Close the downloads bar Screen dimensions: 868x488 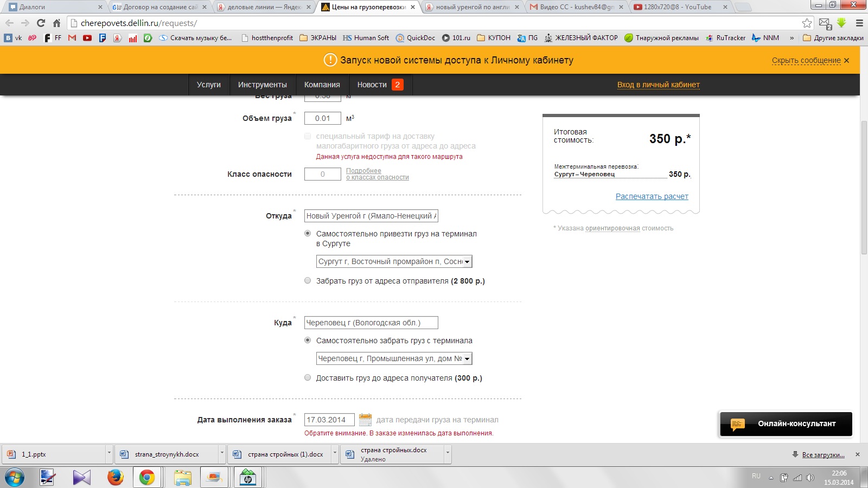858,454
